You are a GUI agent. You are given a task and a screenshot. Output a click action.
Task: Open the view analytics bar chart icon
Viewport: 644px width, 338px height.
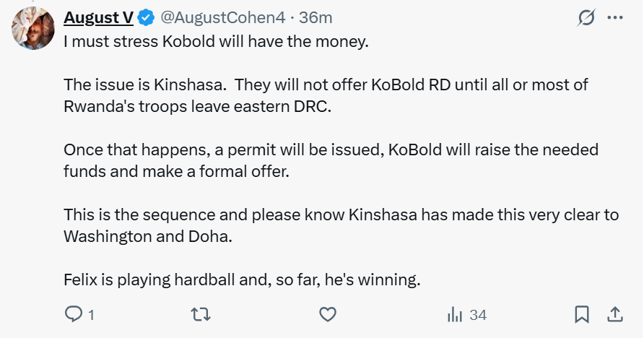click(455, 314)
